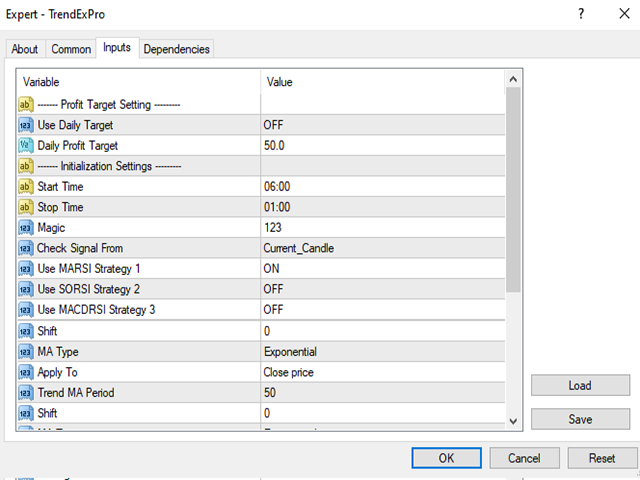Select the 'Initialization Settings' section header text
This screenshot has width=640, height=480.
tap(106, 166)
